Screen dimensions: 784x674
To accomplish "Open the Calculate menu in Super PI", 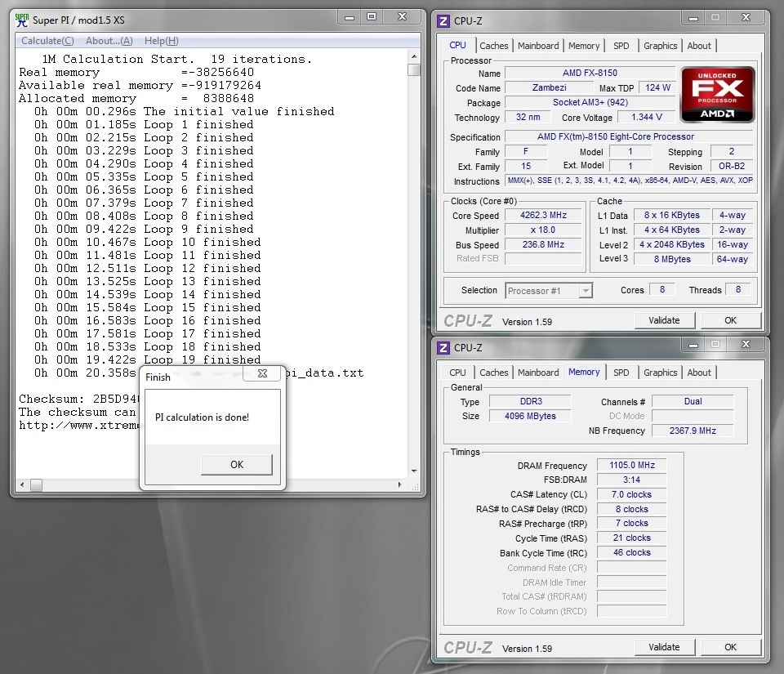I will 47,41.
